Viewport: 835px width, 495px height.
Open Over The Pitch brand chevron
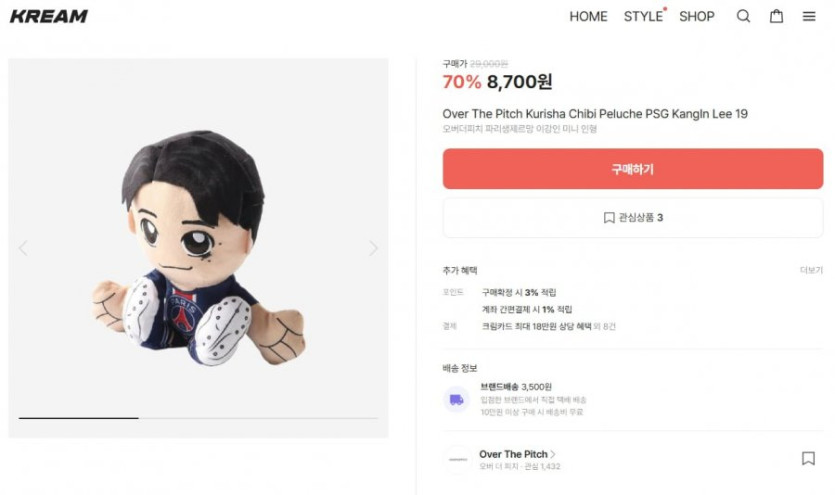[x=553, y=454]
